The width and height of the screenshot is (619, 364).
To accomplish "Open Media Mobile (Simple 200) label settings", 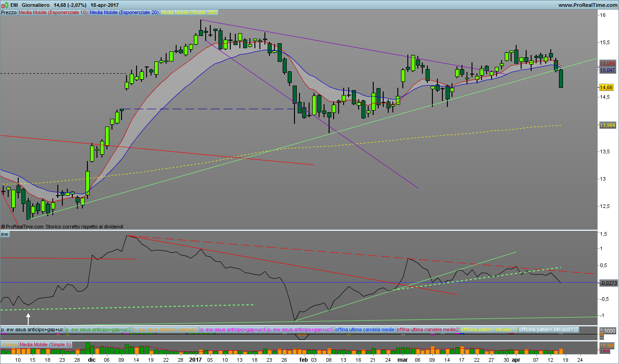I will pyautogui.click(x=189, y=12).
